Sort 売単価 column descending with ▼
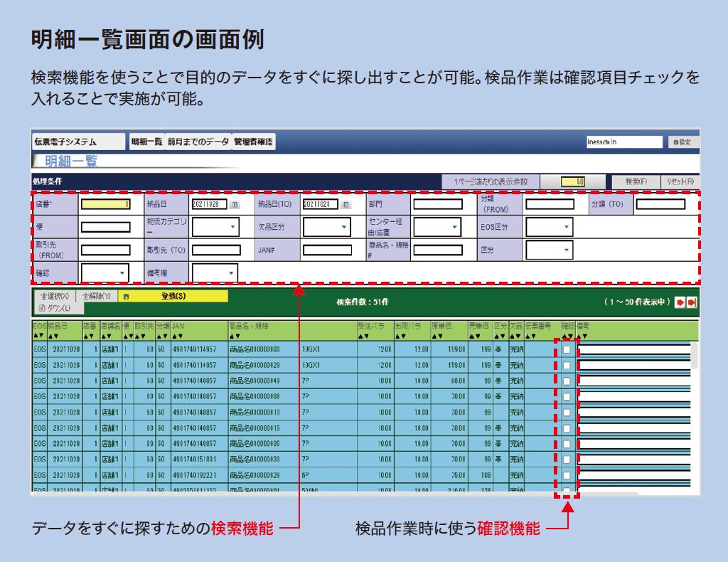The height and width of the screenshot is (562, 728). coord(477,336)
